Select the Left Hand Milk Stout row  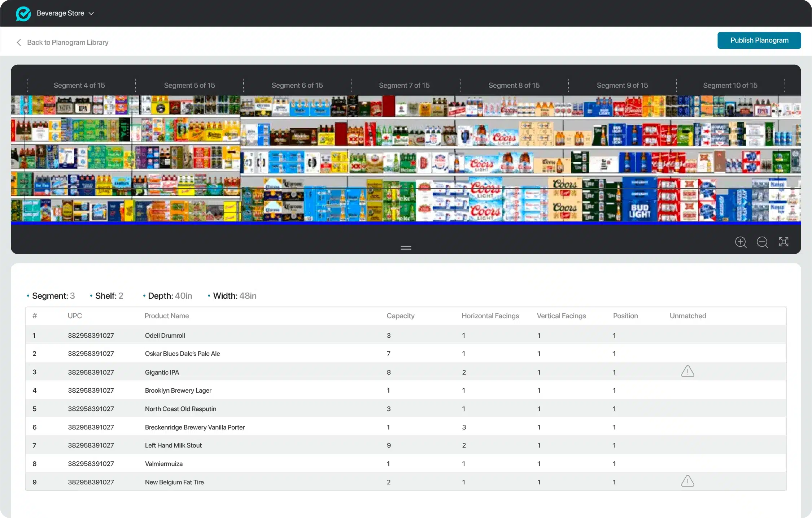point(406,445)
